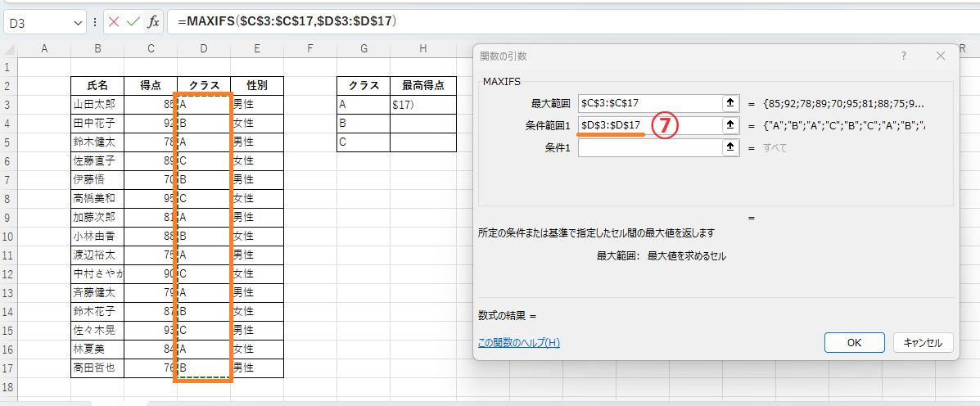The image size is (980, 406).
Task: Click the 条件範囲1 range selector arrow icon
Action: pyautogui.click(x=729, y=125)
